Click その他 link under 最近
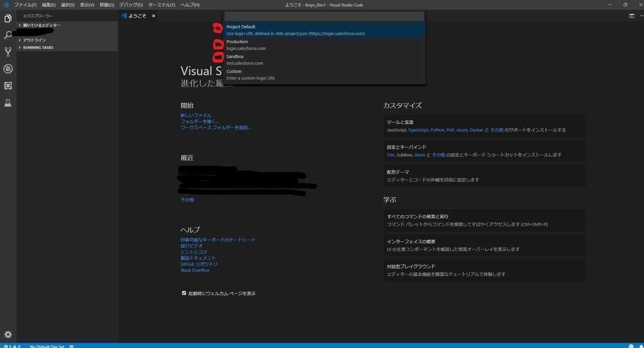 (187, 199)
